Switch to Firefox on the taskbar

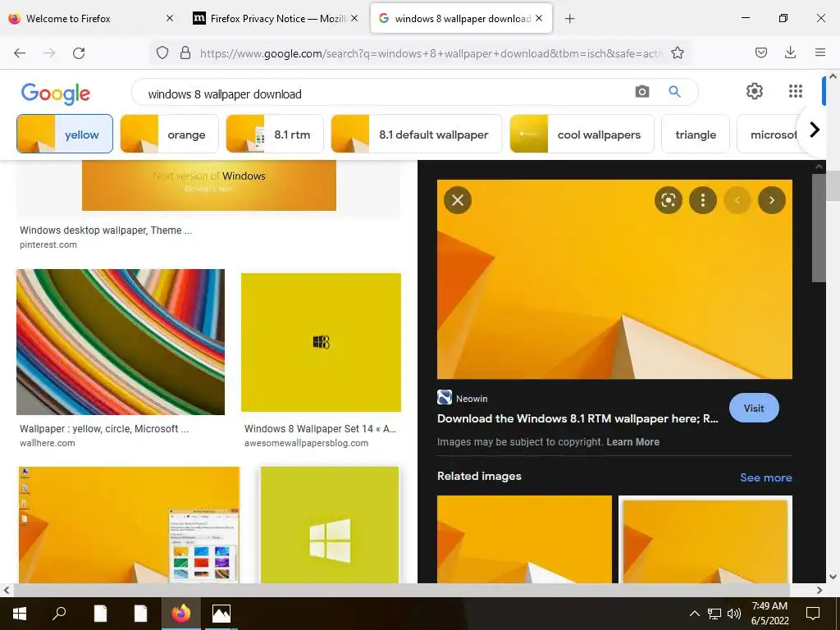coord(181,614)
